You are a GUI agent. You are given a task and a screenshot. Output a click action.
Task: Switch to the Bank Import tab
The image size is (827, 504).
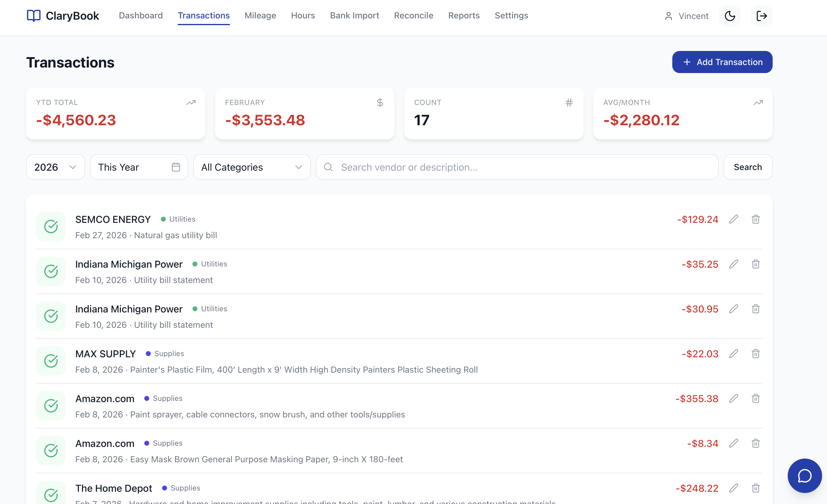coord(354,15)
